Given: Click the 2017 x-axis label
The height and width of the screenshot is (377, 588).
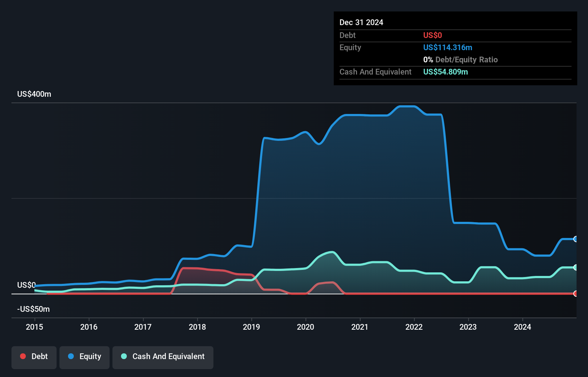Looking at the screenshot, I should pos(143,327).
